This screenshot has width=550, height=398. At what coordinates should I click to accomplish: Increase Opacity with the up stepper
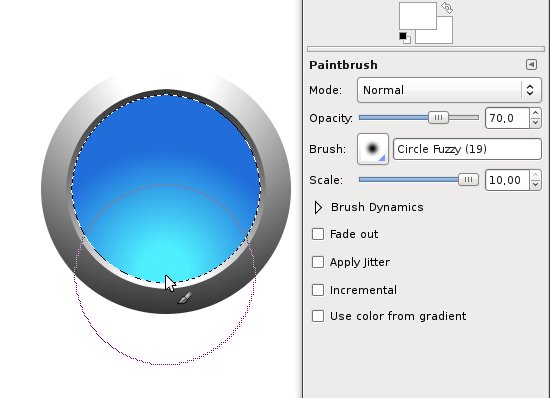click(x=535, y=113)
